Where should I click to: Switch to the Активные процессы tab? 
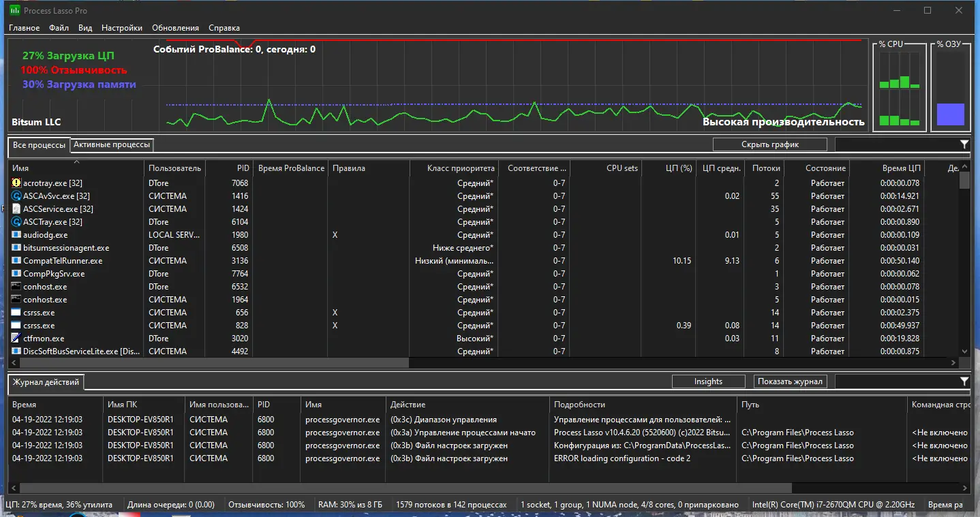click(112, 144)
